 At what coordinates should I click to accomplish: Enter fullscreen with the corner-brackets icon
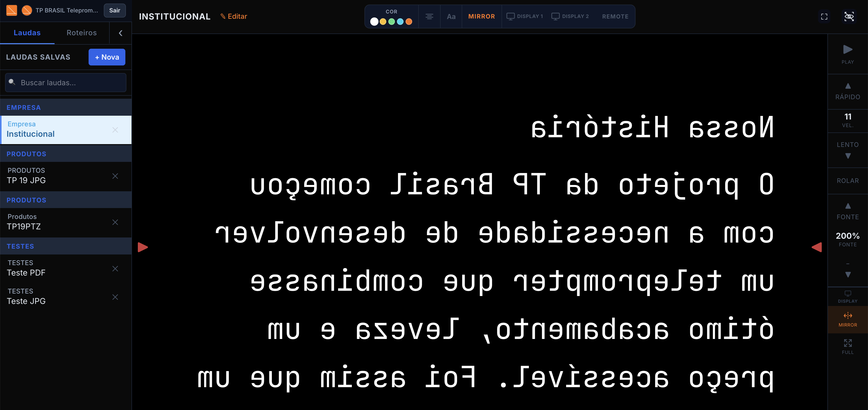coord(824,16)
